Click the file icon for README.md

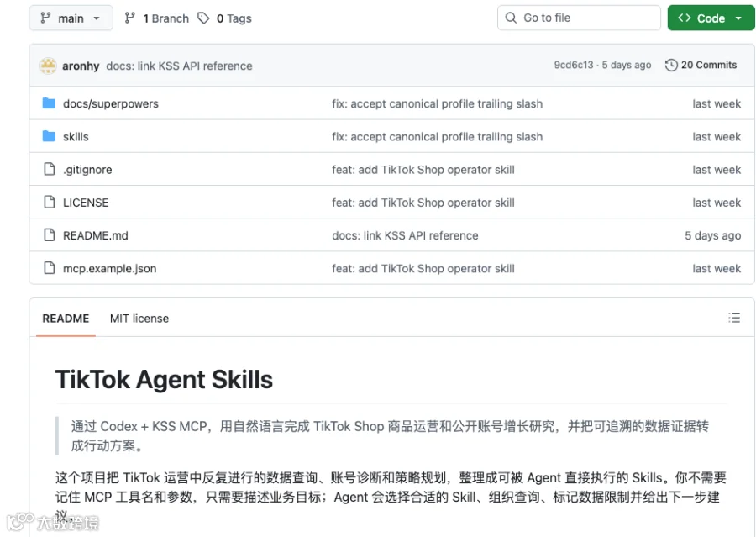pos(49,235)
